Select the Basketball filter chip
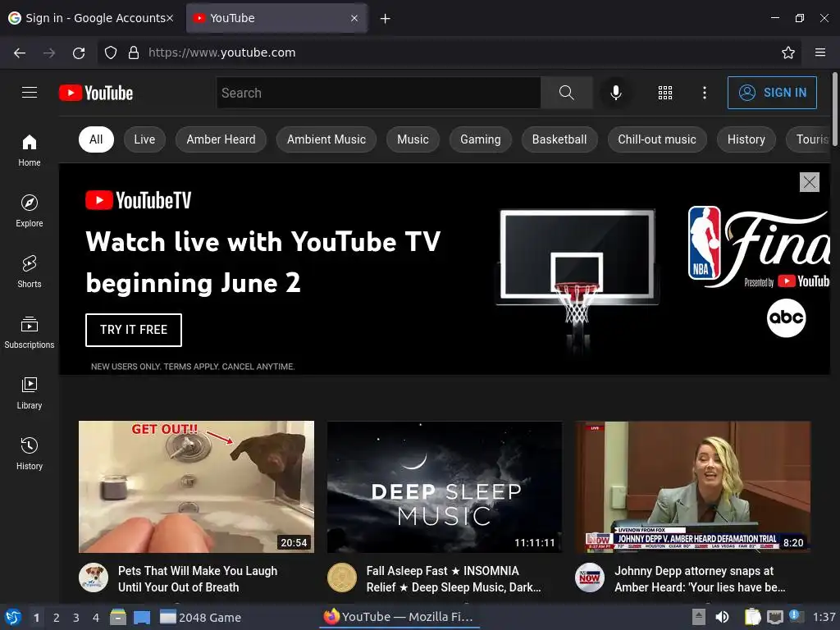This screenshot has height=630, width=840. [559, 139]
